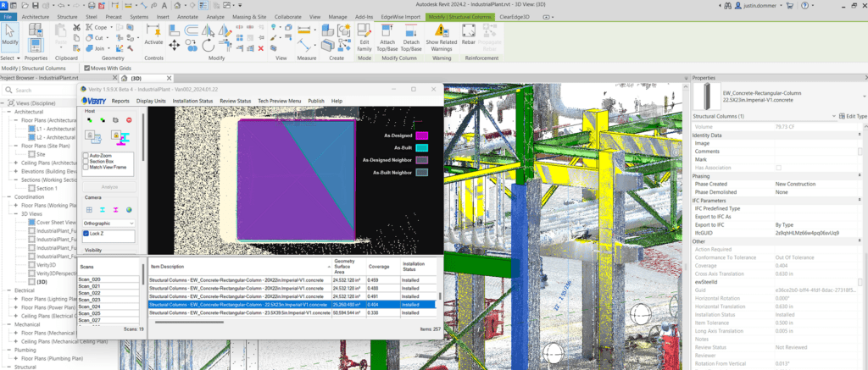Select the Move tool
This screenshot has width=868, height=370.
click(175, 46)
